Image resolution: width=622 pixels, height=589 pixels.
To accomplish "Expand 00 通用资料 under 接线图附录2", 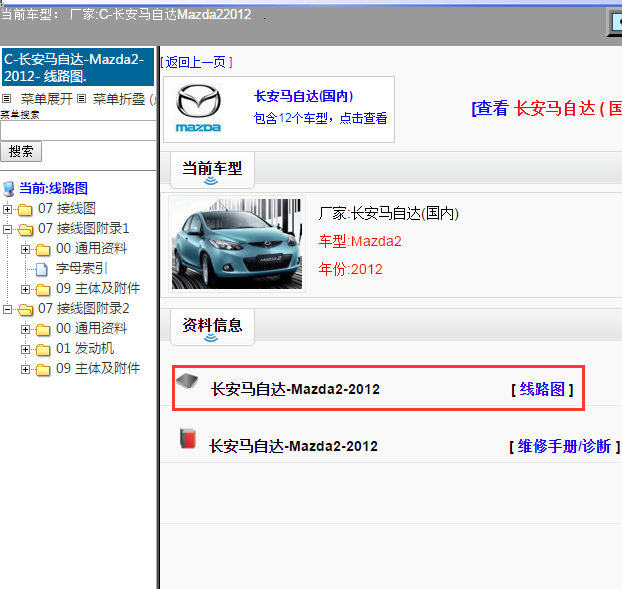I will (x=25, y=329).
